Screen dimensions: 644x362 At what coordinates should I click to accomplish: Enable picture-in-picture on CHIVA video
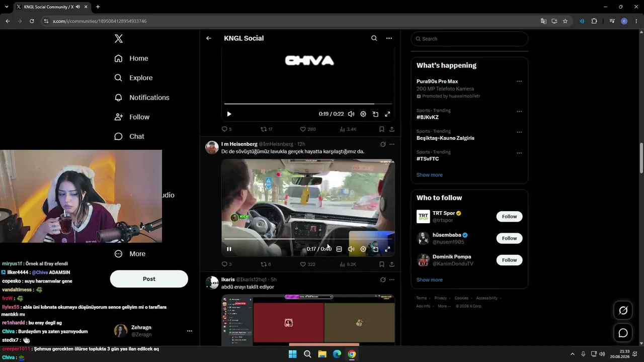pos(375,114)
